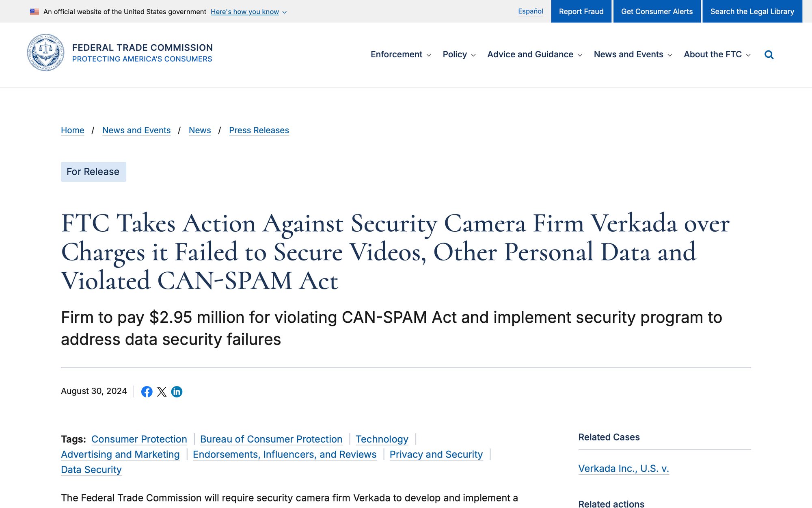Share the article via the LinkedIn icon
The width and height of the screenshot is (812, 508).
pos(177,391)
